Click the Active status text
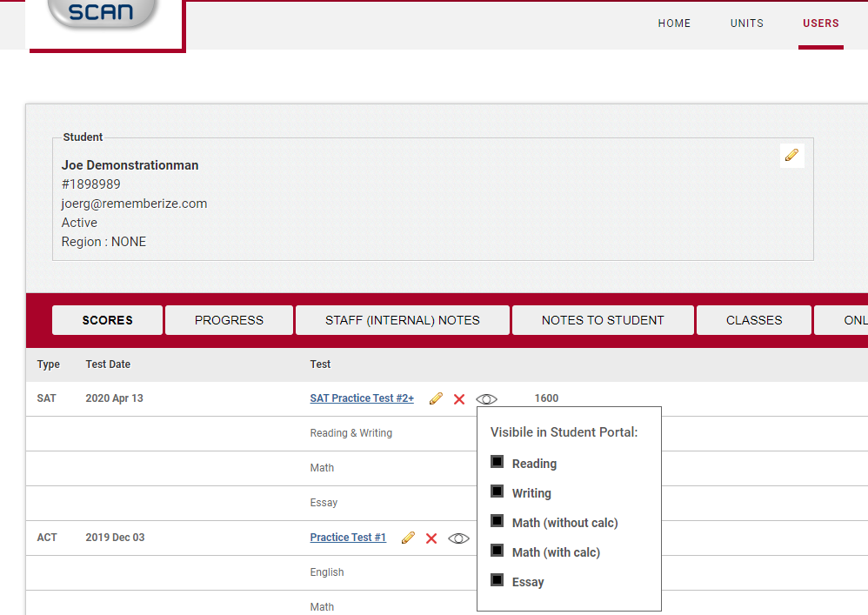Screen dimensions: 868x615 pyautogui.click(x=79, y=223)
